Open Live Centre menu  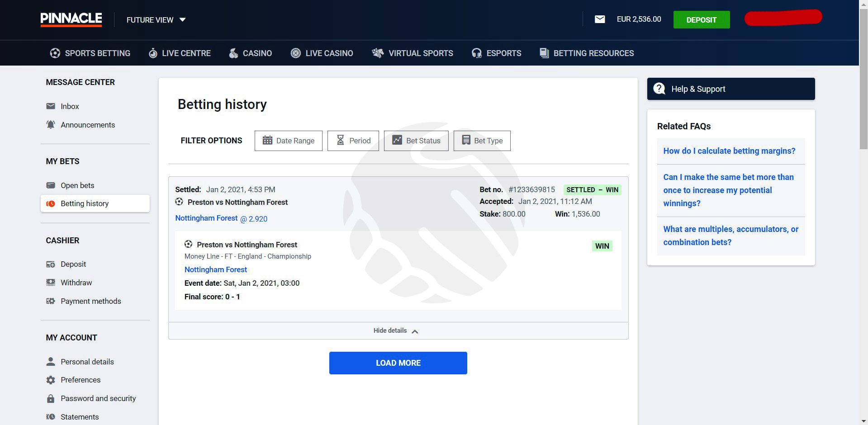click(x=180, y=53)
